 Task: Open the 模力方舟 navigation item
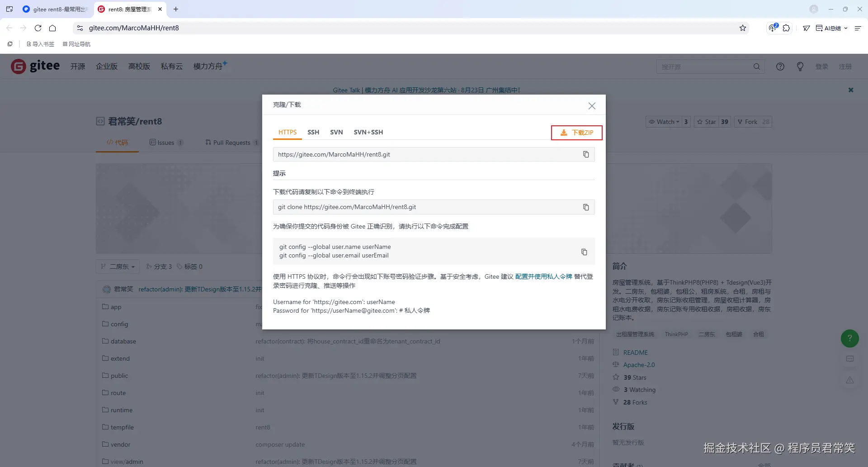click(x=210, y=66)
